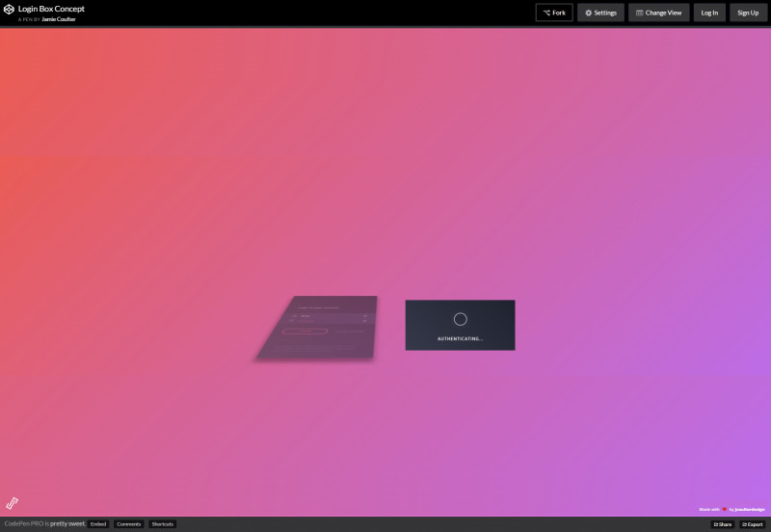Image resolution: width=771 pixels, height=532 pixels.
Task: Click the loading spinner circle
Action: pyautogui.click(x=460, y=319)
